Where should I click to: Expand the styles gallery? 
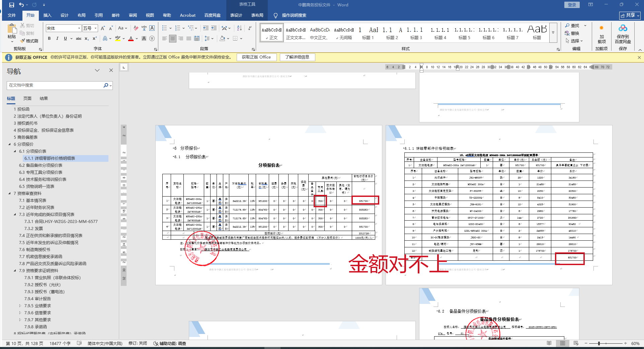pyautogui.click(x=553, y=32)
